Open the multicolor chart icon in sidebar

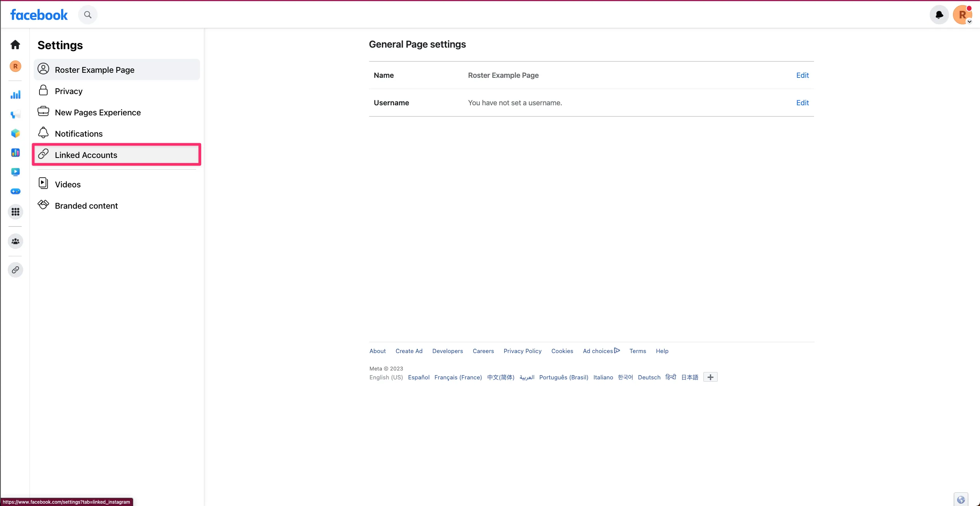point(15,153)
